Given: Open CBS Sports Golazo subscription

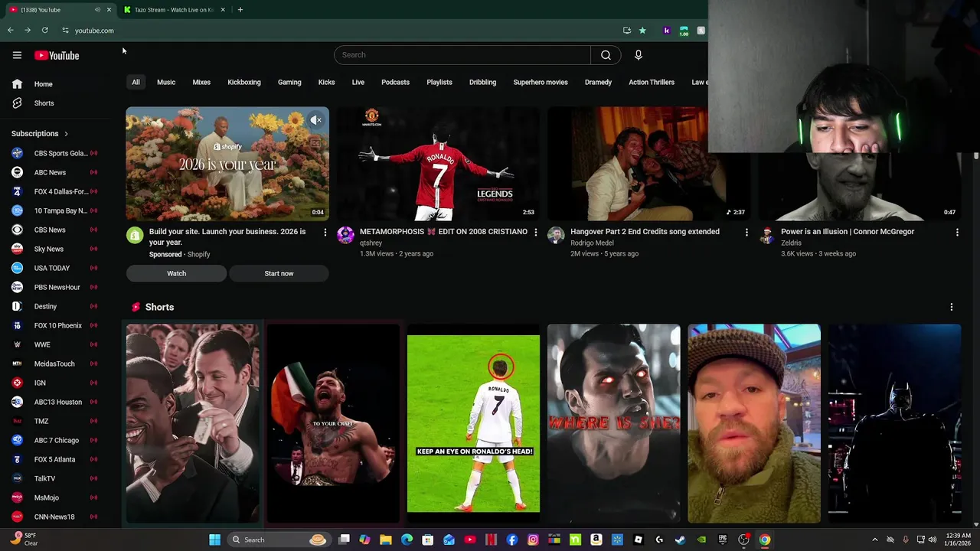Looking at the screenshot, I should [x=54, y=153].
